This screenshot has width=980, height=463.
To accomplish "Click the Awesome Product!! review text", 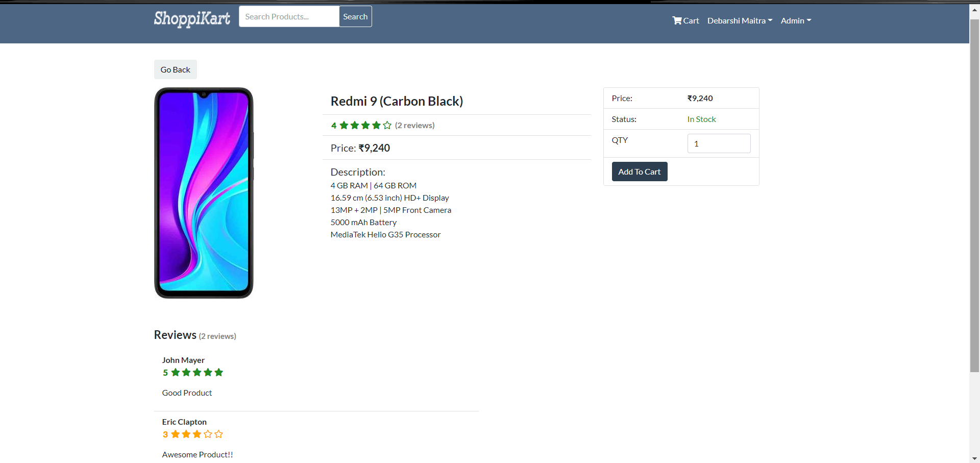I will (198, 454).
